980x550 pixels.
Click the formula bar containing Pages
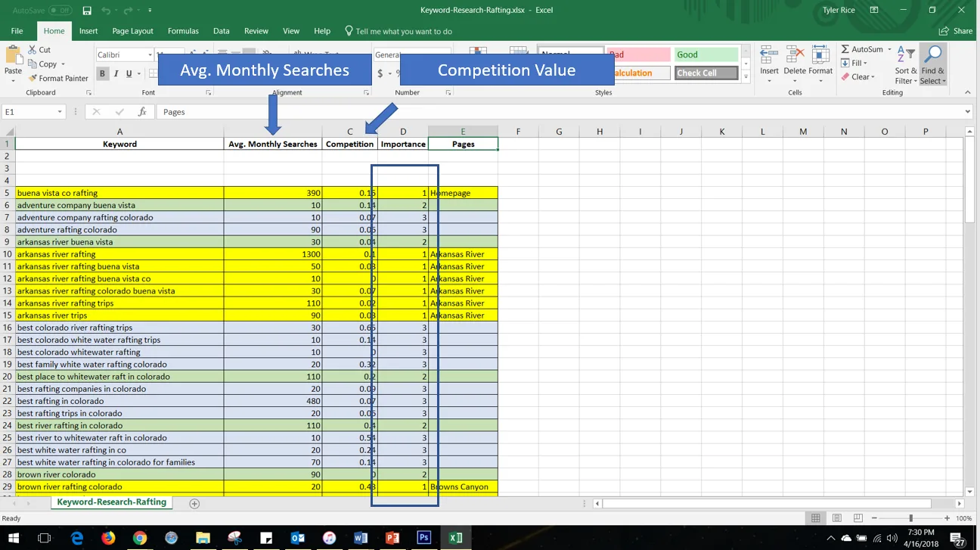(x=560, y=112)
